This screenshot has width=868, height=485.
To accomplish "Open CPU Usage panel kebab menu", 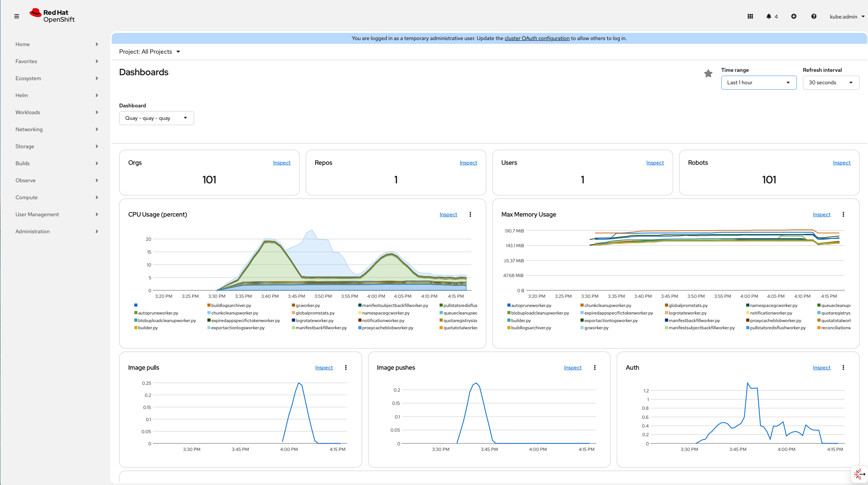I will (470, 214).
